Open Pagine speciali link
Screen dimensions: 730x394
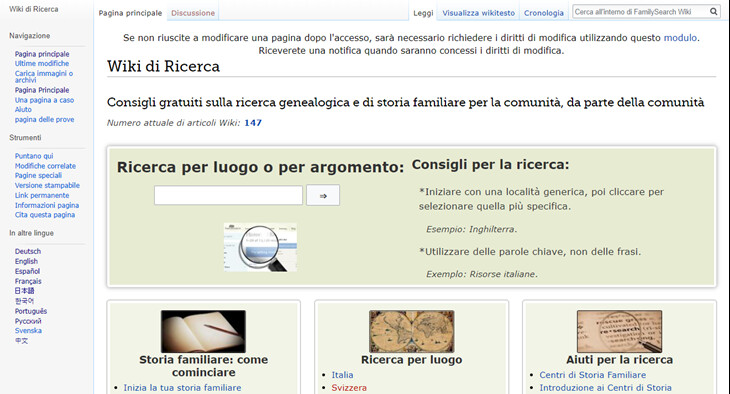click(38, 175)
